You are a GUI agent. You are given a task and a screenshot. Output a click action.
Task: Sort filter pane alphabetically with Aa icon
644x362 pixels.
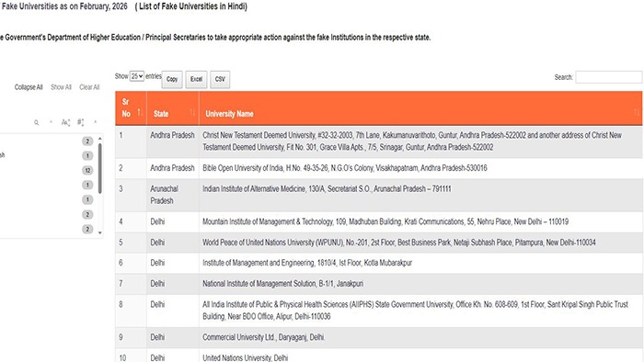coord(65,122)
